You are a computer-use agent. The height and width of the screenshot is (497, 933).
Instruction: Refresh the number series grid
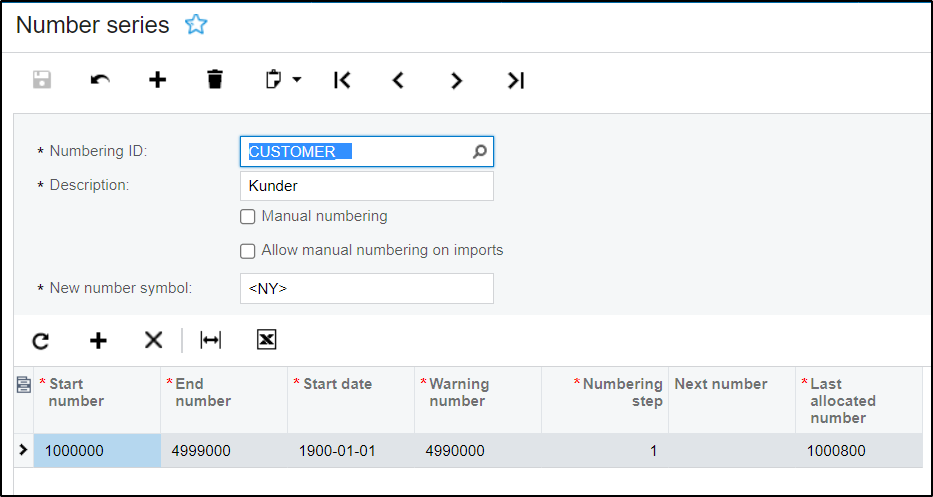click(40, 341)
